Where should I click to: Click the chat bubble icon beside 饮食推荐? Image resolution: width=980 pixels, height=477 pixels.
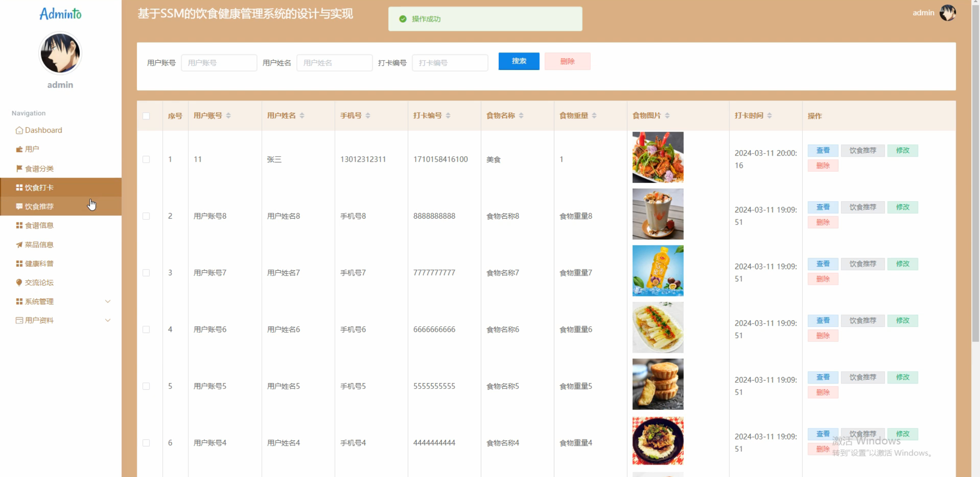click(19, 206)
